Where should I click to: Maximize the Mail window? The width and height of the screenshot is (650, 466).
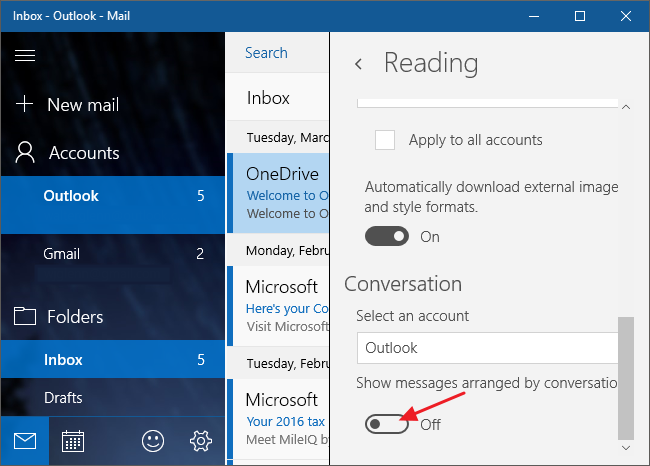pos(580,16)
